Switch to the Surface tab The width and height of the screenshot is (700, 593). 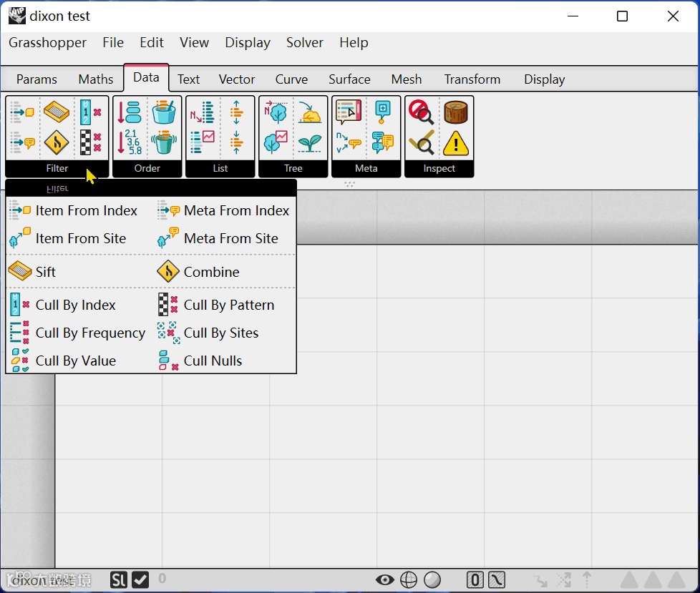349,79
